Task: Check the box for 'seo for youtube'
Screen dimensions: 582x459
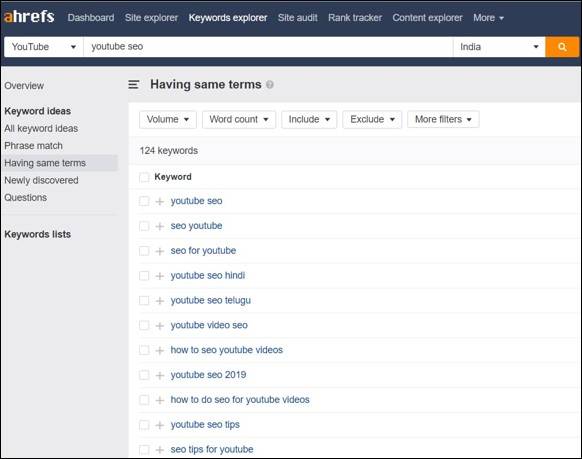Action: [x=144, y=251]
